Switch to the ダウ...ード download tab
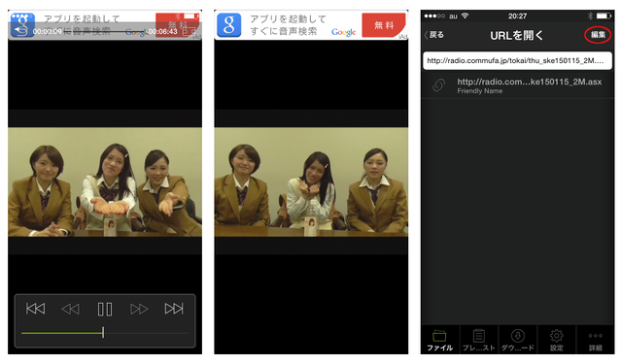This screenshot has height=364, width=622. pyautogui.click(x=517, y=341)
